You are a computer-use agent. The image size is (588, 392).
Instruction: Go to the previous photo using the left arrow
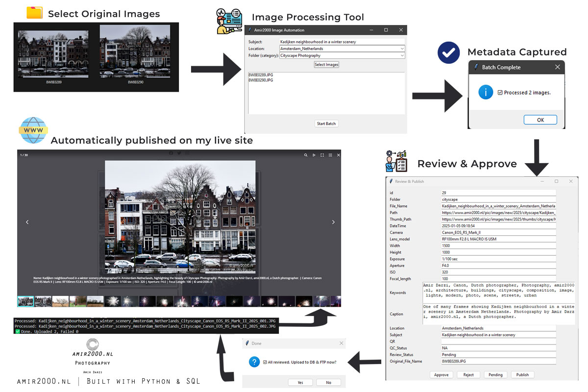(27, 222)
